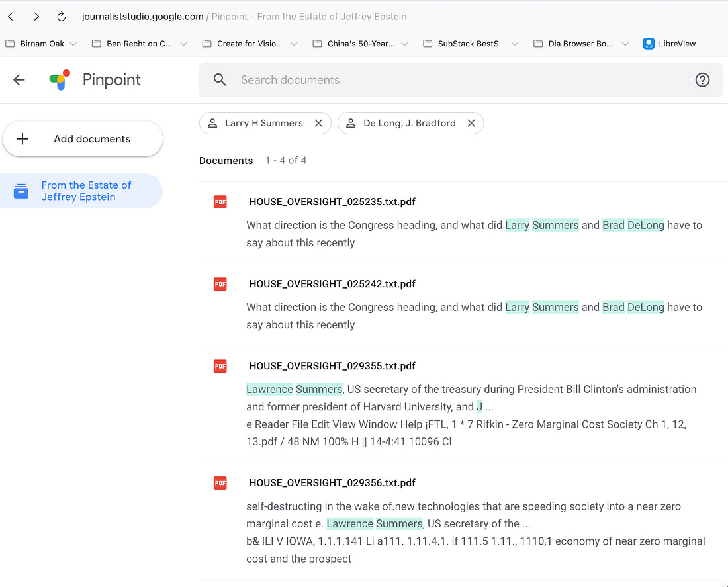Click the Documents heading
The height and width of the screenshot is (587, 728).
226,161
